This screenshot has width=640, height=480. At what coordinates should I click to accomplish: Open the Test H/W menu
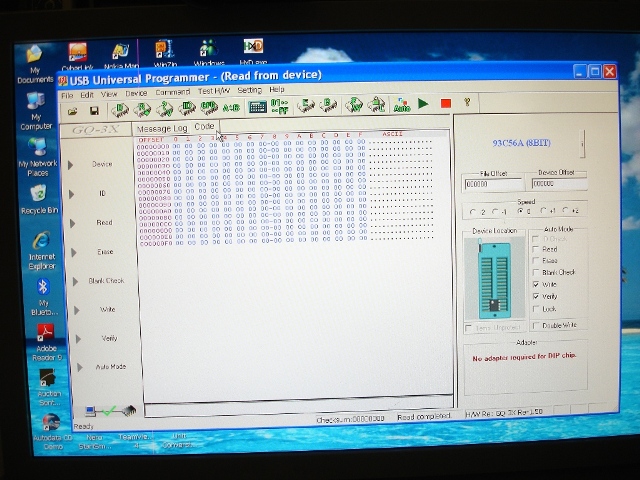tap(214, 91)
